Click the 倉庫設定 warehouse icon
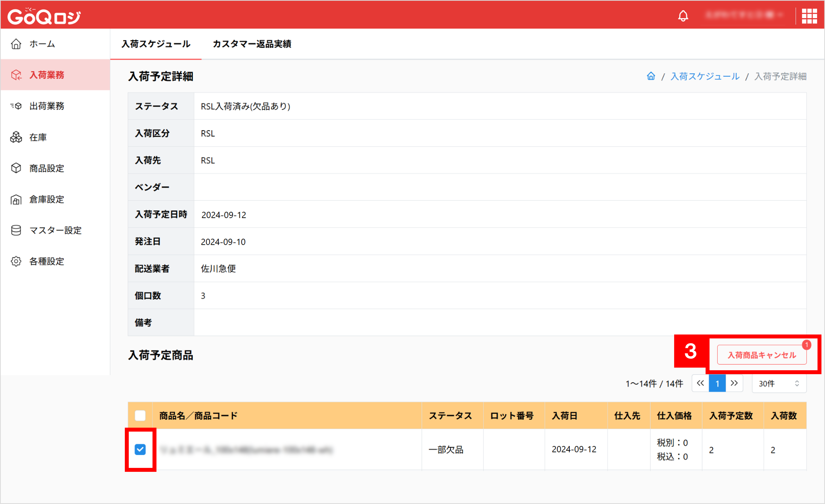 16,199
